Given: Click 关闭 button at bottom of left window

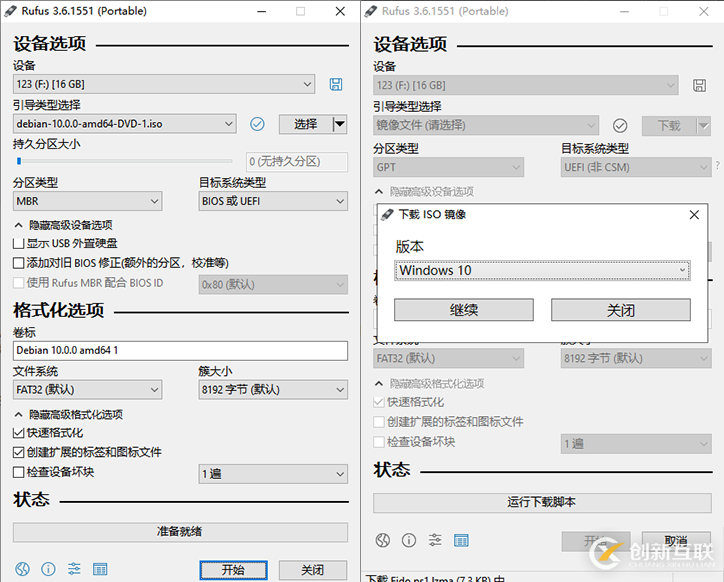Looking at the screenshot, I should pyautogui.click(x=313, y=570).
